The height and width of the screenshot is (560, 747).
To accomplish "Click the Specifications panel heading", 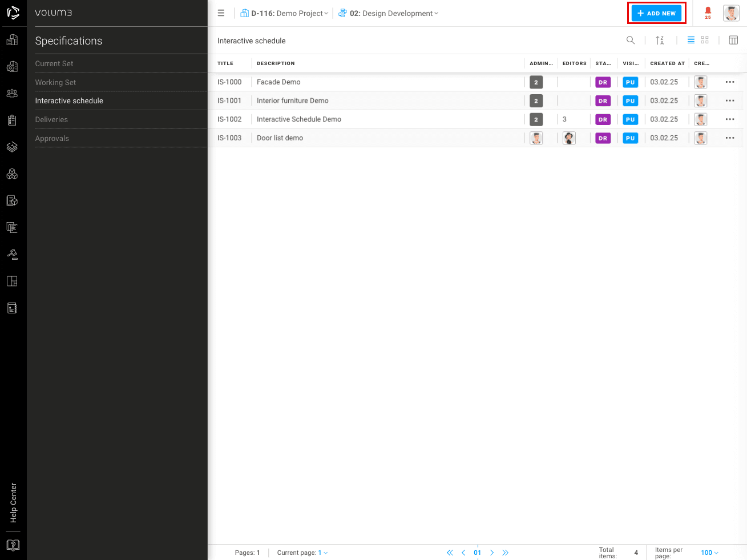I will (68, 41).
